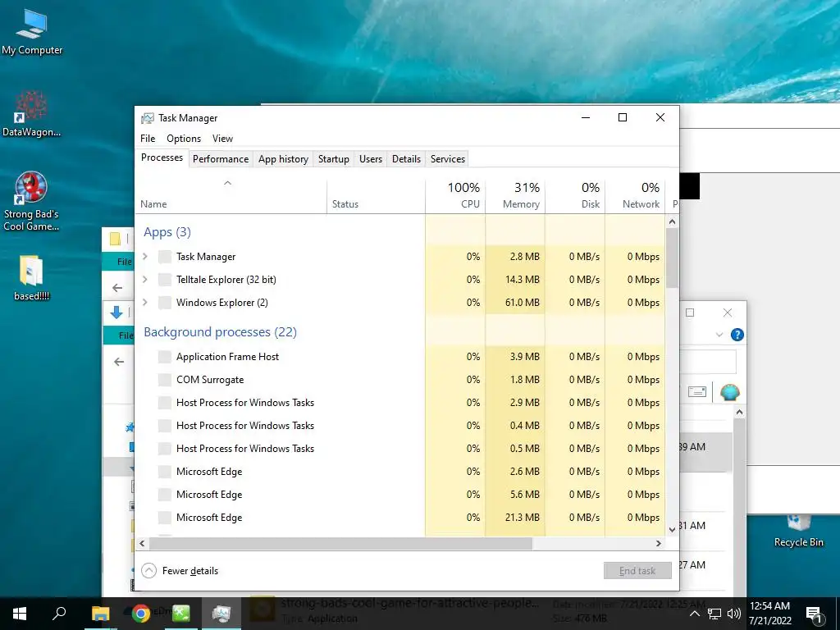This screenshot has height=630, width=840.
Task: Click the Windows Explorer process icon
Action: (164, 303)
